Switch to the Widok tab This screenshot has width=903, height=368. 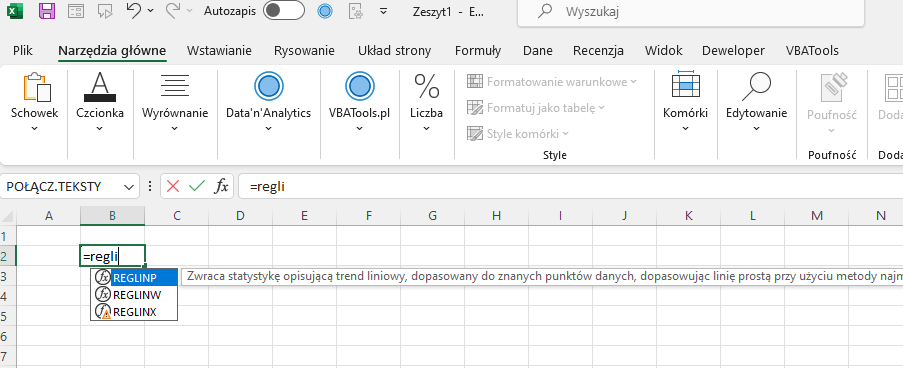point(663,51)
